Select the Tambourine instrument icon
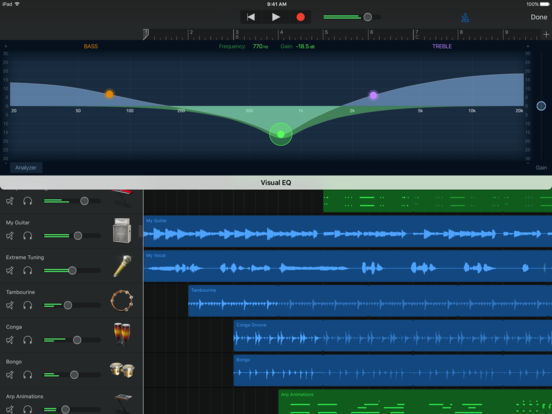The width and height of the screenshot is (552, 414). 122,300
